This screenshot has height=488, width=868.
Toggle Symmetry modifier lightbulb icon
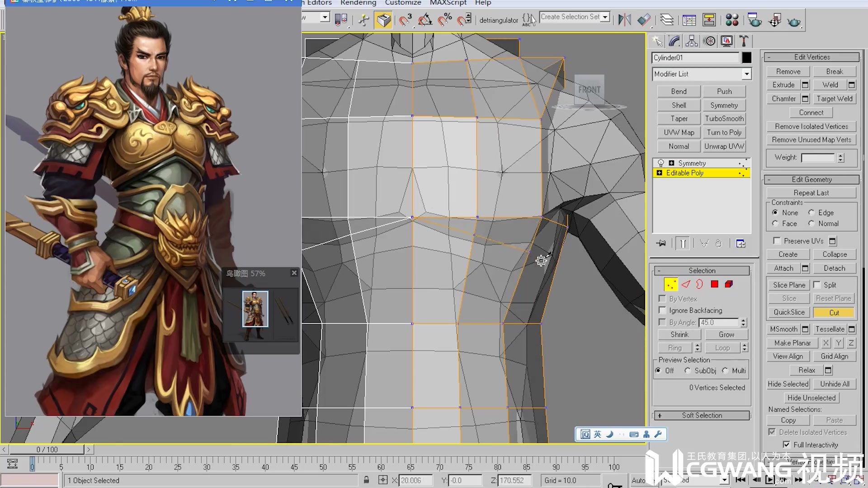click(661, 163)
